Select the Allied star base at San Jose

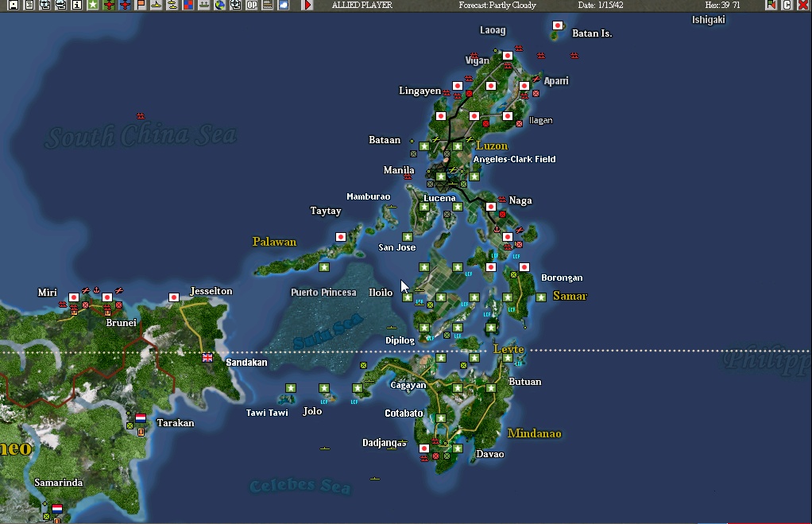(408, 237)
